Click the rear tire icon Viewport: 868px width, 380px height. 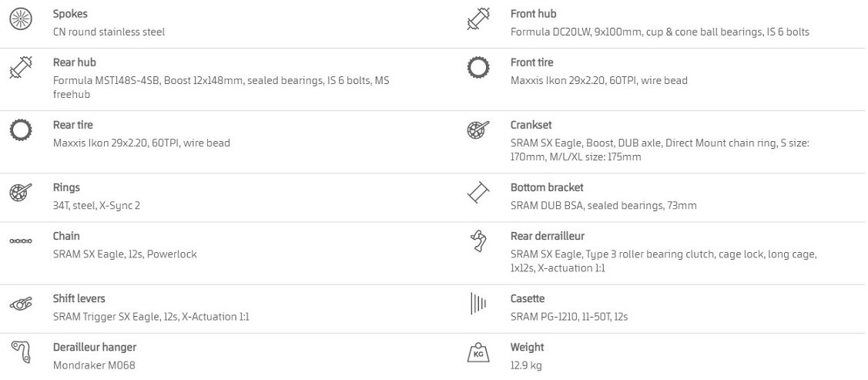20,130
